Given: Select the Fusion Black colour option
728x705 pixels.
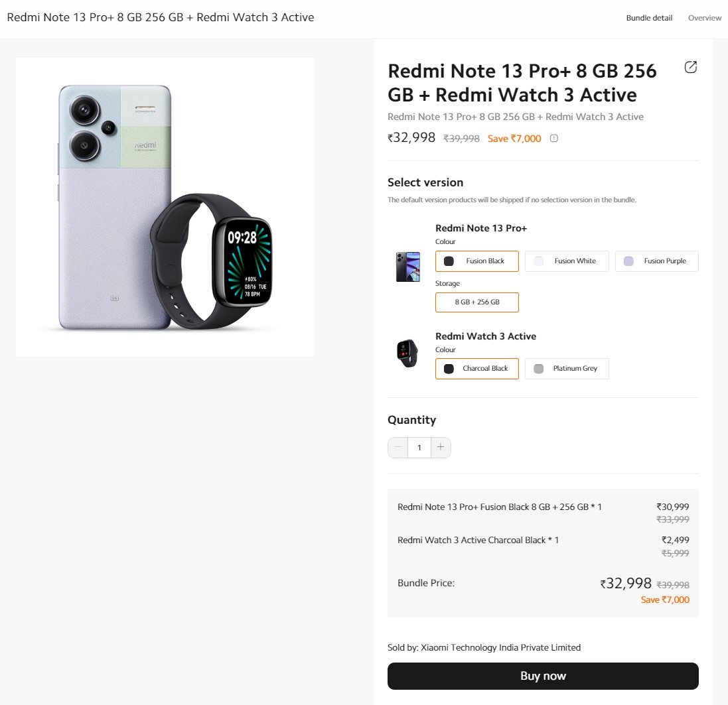Looking at the screenshot, I should (476, 261).
